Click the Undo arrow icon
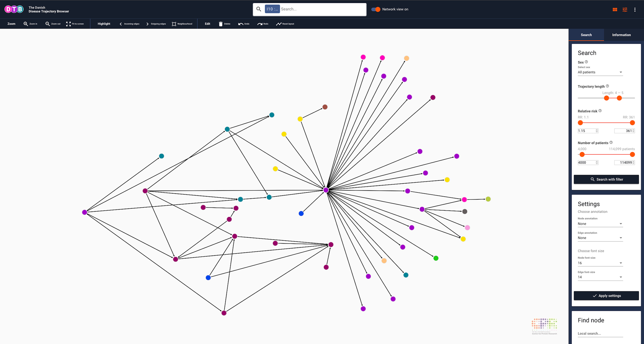 (241, 24)
